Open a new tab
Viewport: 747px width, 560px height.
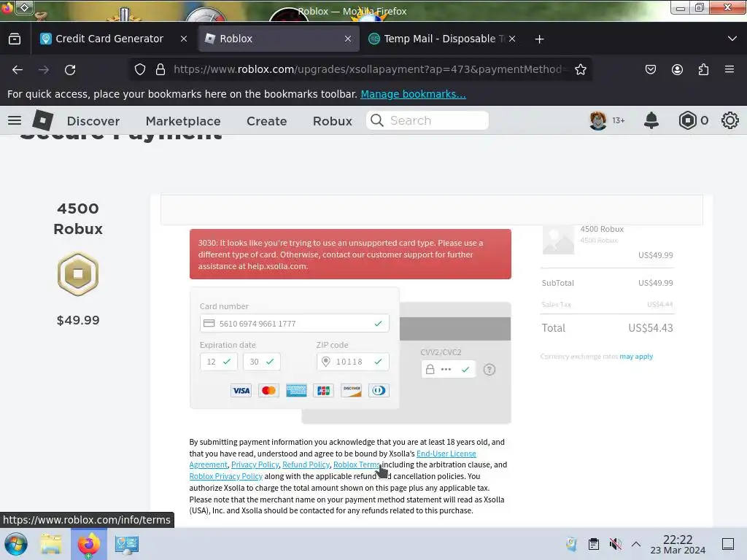(539, 39)
